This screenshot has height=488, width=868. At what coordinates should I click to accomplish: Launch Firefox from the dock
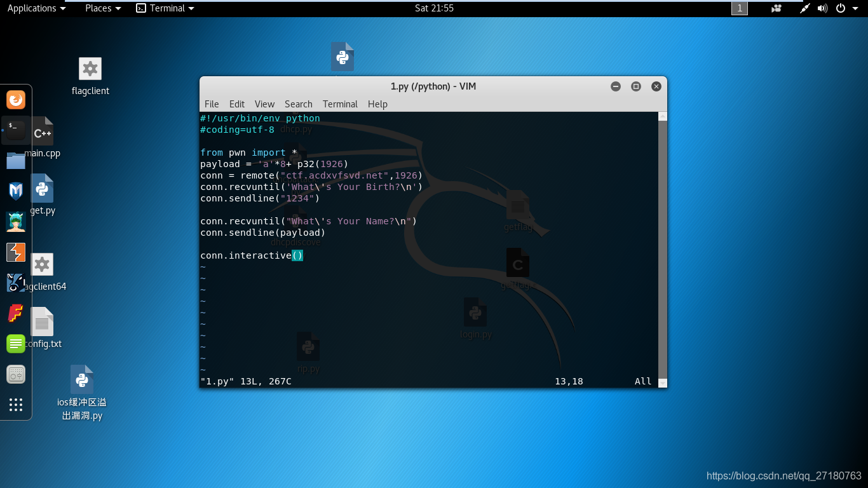pyautogui.click(x=16, y=100)
